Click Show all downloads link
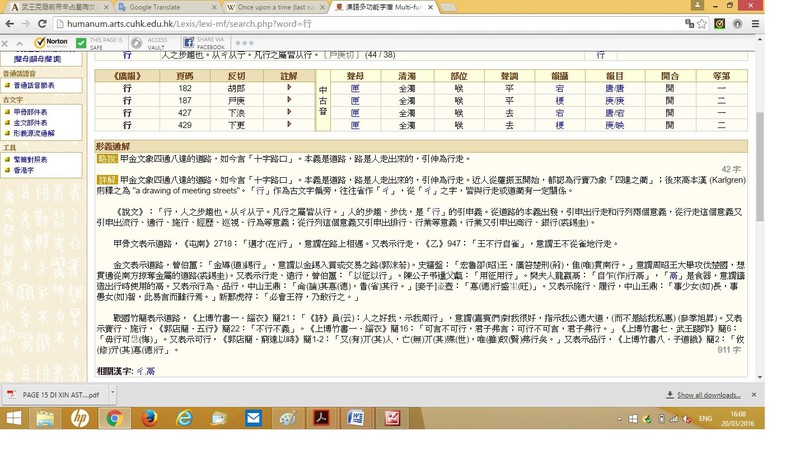This screenshot has width=800, height=455. pos(708,395)
